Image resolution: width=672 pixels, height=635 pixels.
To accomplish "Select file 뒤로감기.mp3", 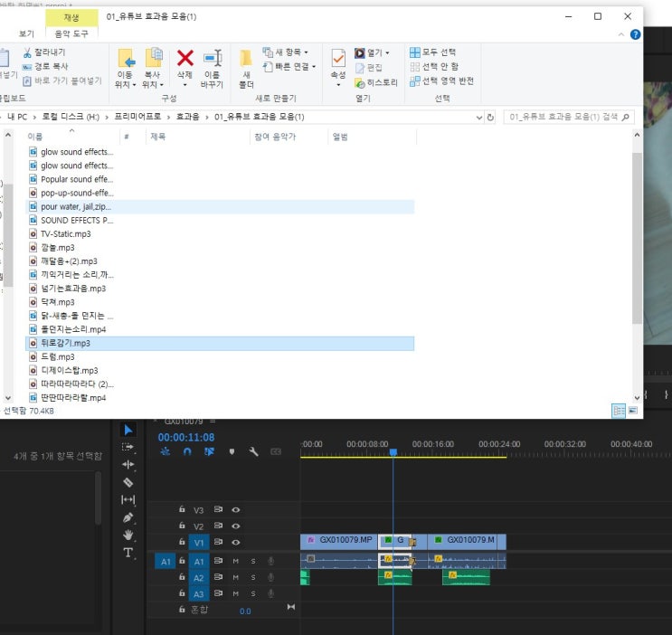I will click(x=220, y=343).
